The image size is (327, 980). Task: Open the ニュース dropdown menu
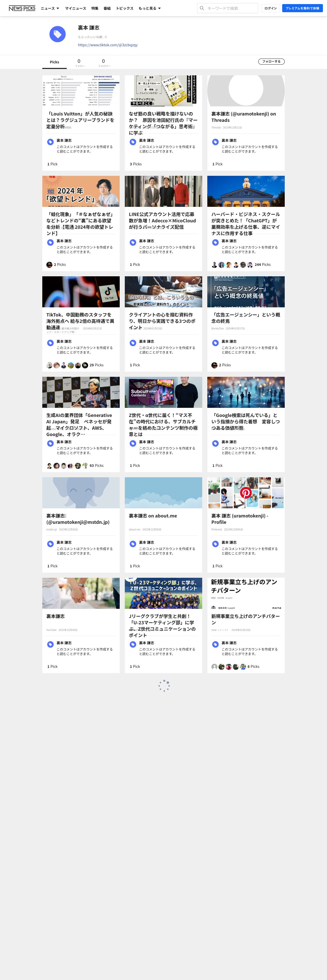click(x=50, y=8)
